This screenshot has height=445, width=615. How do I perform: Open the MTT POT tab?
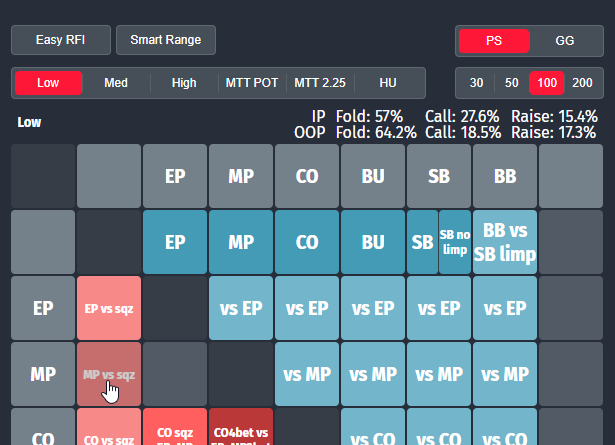(250, 83)
